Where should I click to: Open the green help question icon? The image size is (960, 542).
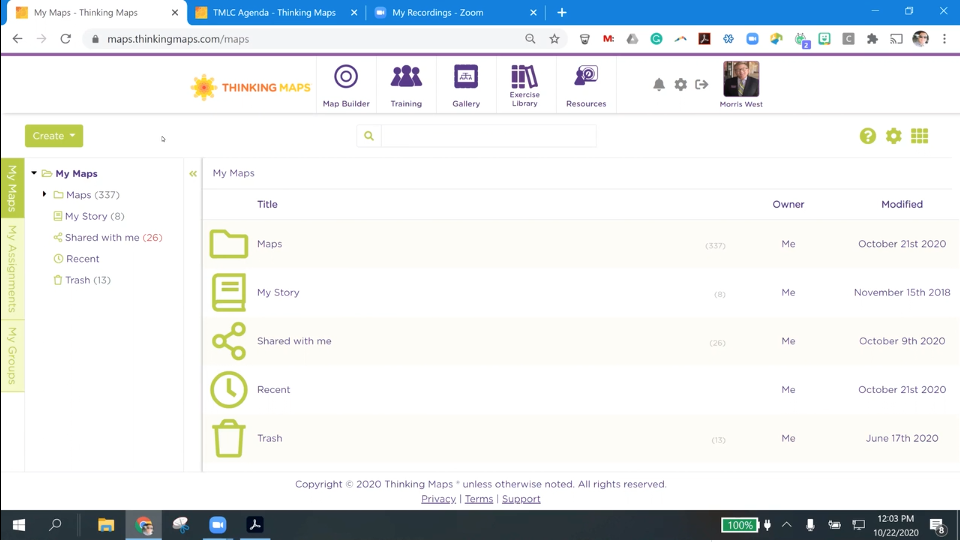tap(868, 136)
